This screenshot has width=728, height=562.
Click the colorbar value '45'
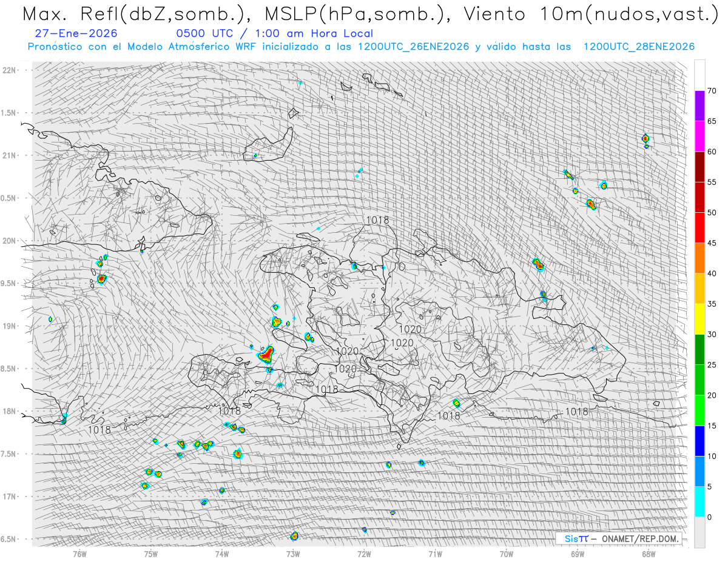[x=712, y=243]
